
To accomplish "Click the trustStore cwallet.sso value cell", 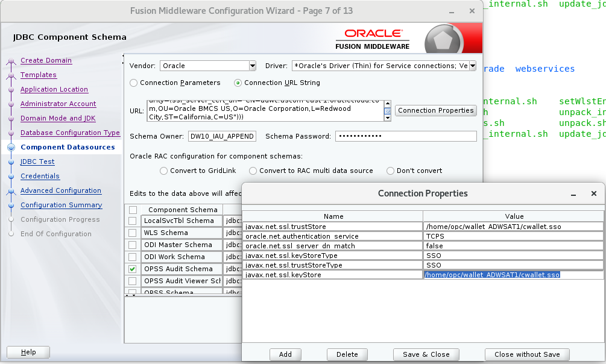I will click(x=513, y=227).
